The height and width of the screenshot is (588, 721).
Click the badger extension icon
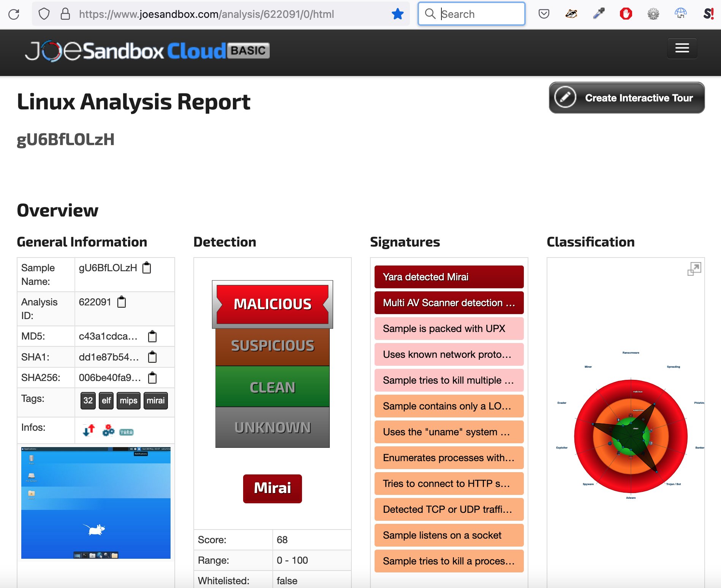571,14
